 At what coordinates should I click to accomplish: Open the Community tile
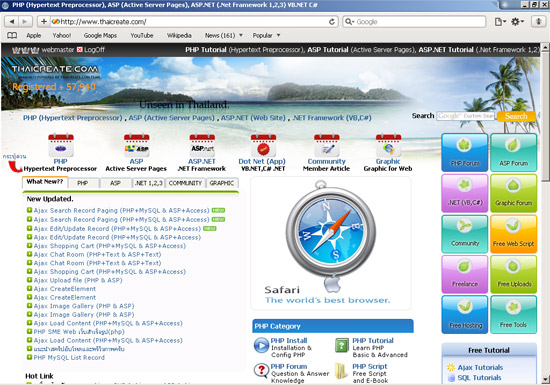coord(465,234)
